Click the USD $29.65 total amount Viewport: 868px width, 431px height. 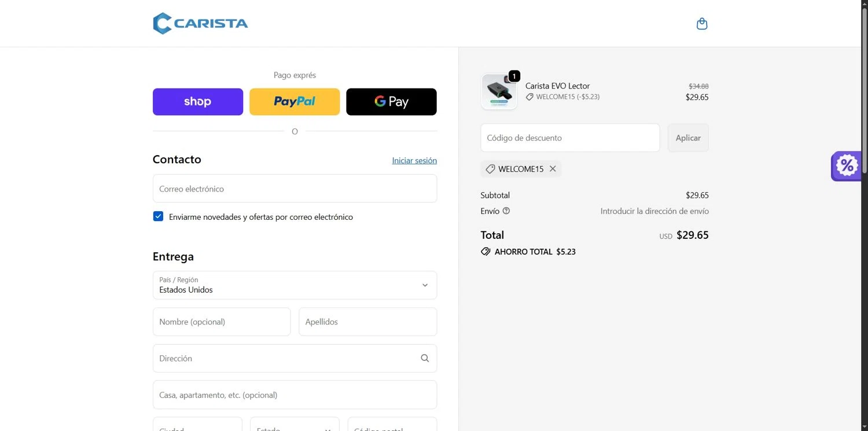[684, 235]
